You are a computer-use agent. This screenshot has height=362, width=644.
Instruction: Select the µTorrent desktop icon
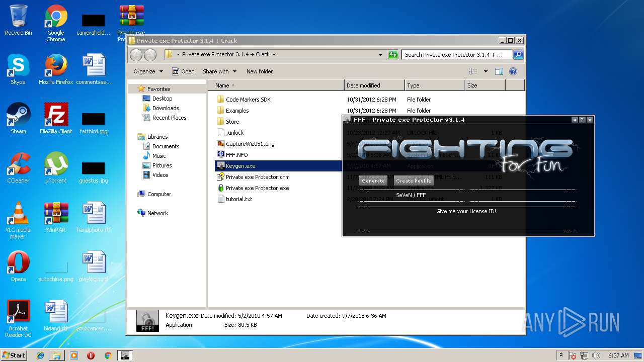[56, 168]
